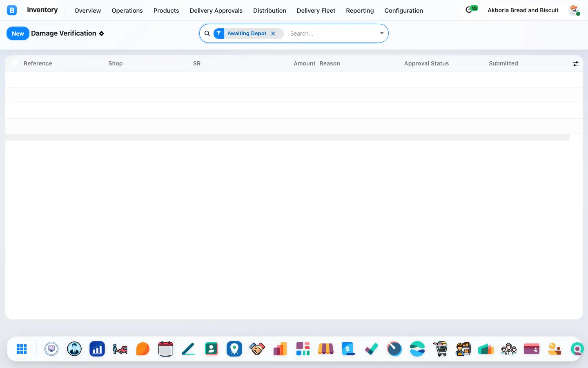Open the Reporting menu
This screenshot has width=588, height=368.
[360, 11]
